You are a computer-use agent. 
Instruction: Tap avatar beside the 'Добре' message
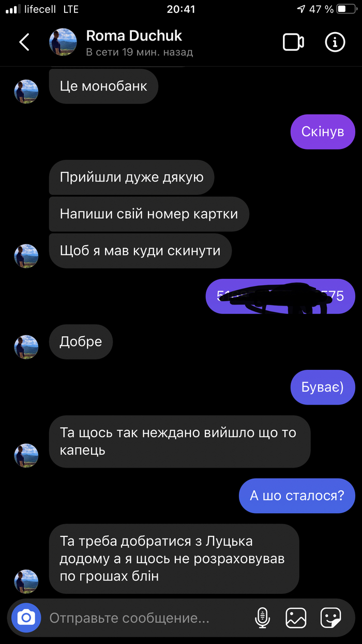tap(26, 347)
